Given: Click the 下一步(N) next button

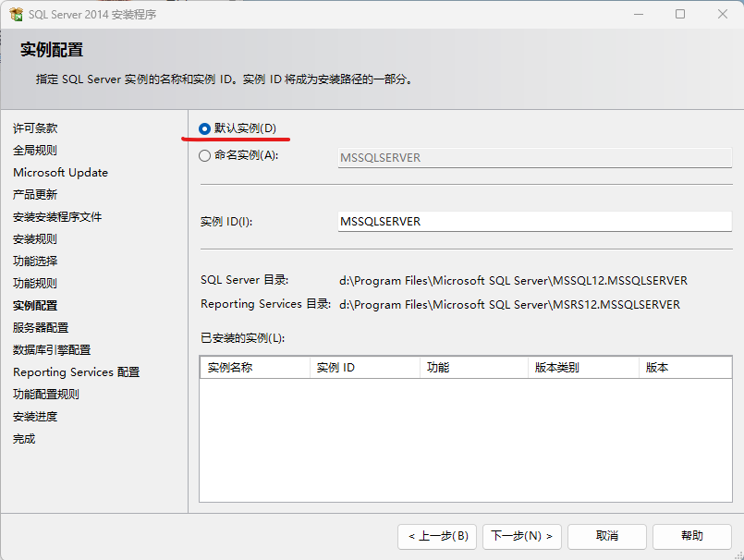Looking at the screenshot, I should click(x=522, y=536).
